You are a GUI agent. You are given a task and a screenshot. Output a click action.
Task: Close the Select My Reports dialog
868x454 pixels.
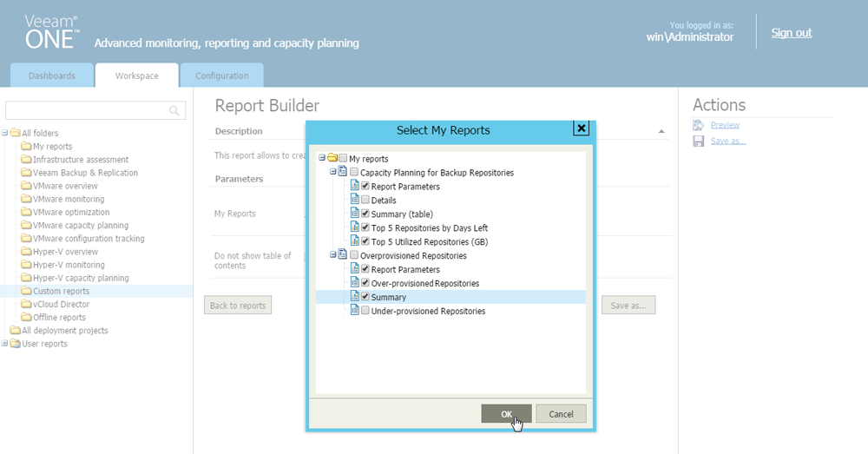point(582,128)
